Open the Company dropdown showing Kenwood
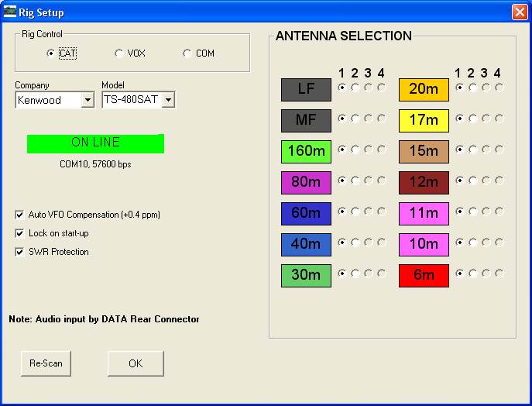The height and width of the screenshot is (406, 532). click(88, 100)
